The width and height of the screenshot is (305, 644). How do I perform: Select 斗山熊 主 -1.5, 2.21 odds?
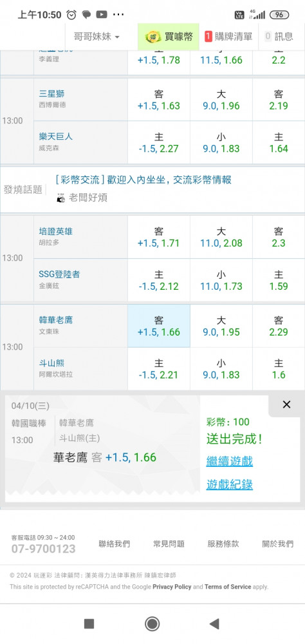point(159,369)
